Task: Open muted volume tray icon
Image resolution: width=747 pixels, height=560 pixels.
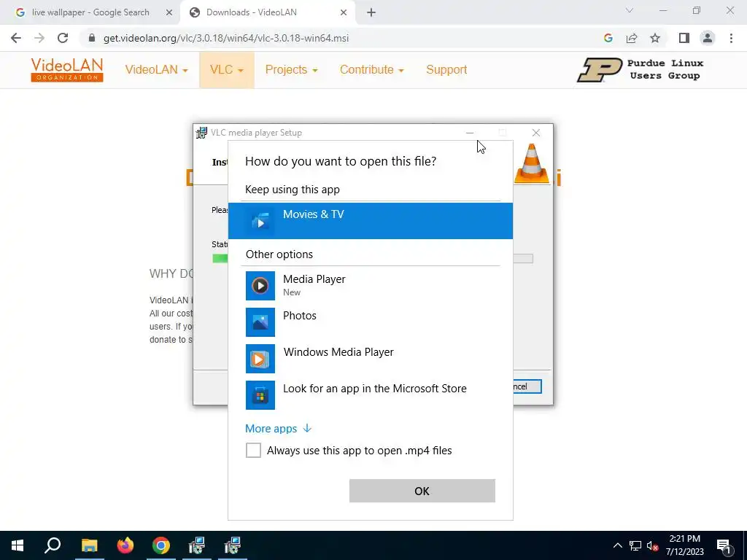Action: [652, 545]
